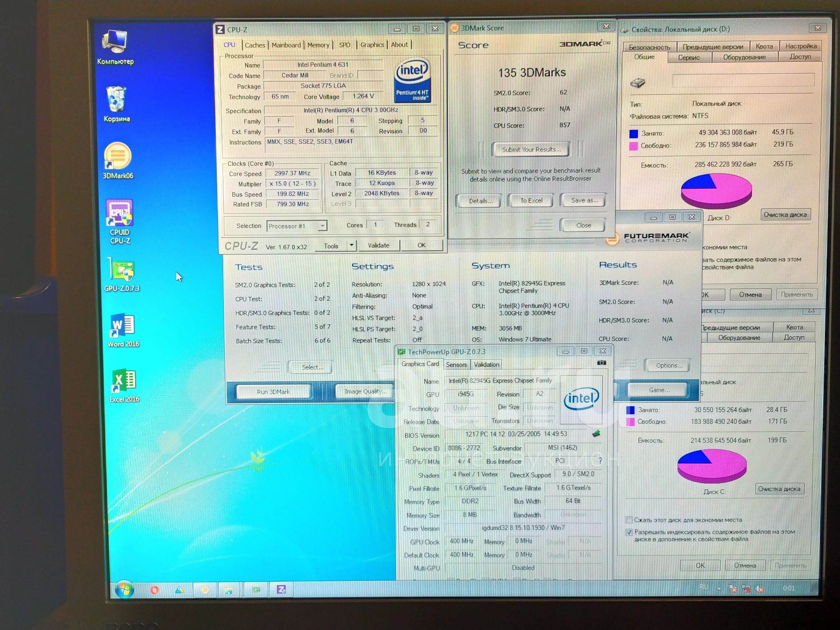The height and width of the screenshot is (630, 840).
Task: Click the Bus Interface question mark icon
Action: [600, 461]
